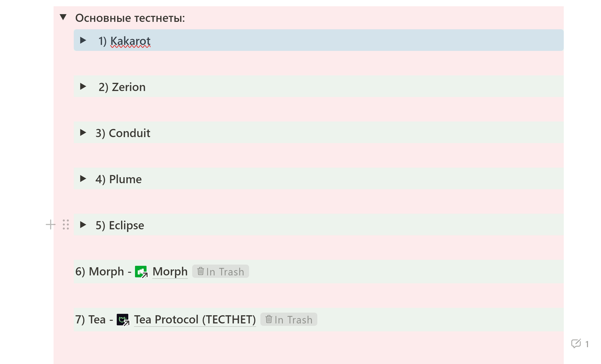Expand the 3) Conduit toggle
The width and height of the screenshot is (601, 364).
tap(83, 132)
